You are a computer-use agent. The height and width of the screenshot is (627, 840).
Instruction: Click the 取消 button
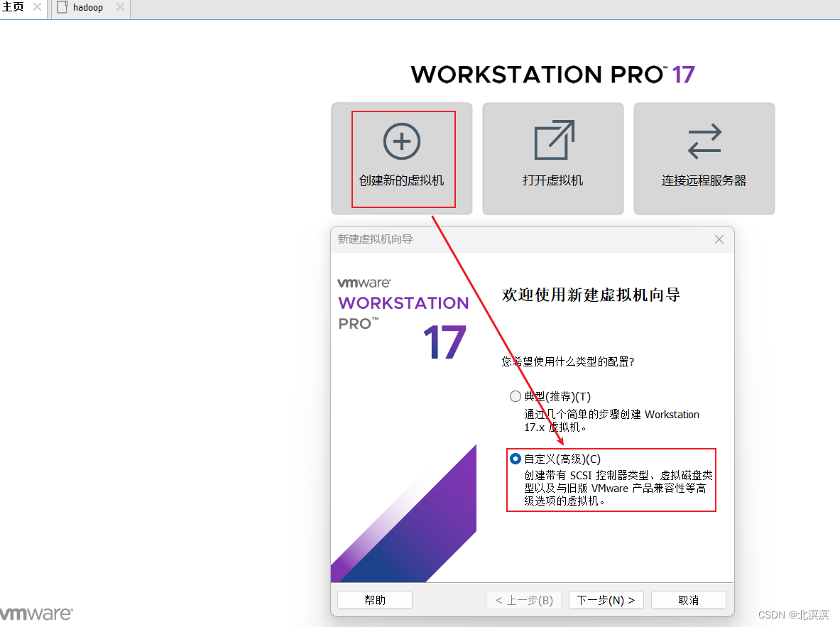point(688,600)
